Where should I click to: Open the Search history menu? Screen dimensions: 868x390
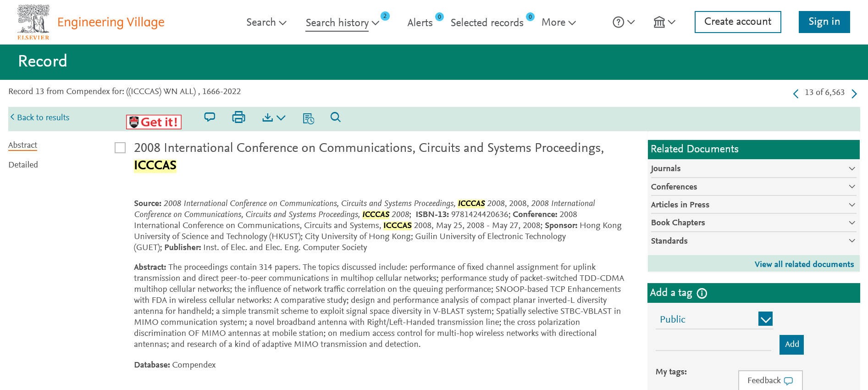(x=342, y=22)
